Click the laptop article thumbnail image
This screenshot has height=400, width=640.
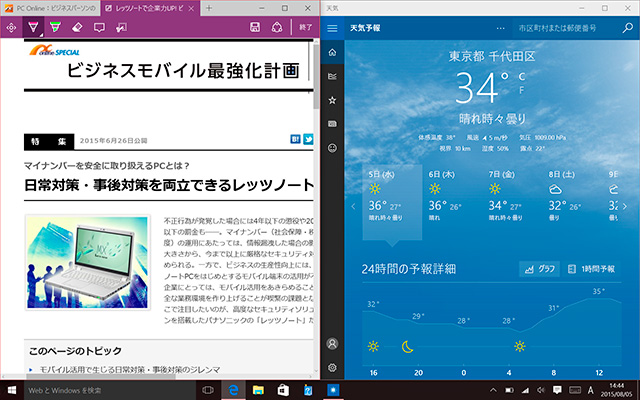pos(87,262)
